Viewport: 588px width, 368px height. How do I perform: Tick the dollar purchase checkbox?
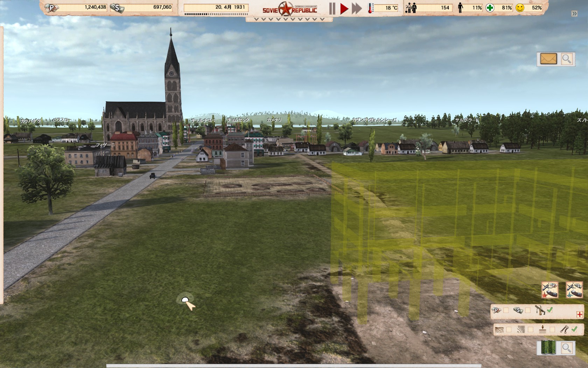tap(528, 310)
